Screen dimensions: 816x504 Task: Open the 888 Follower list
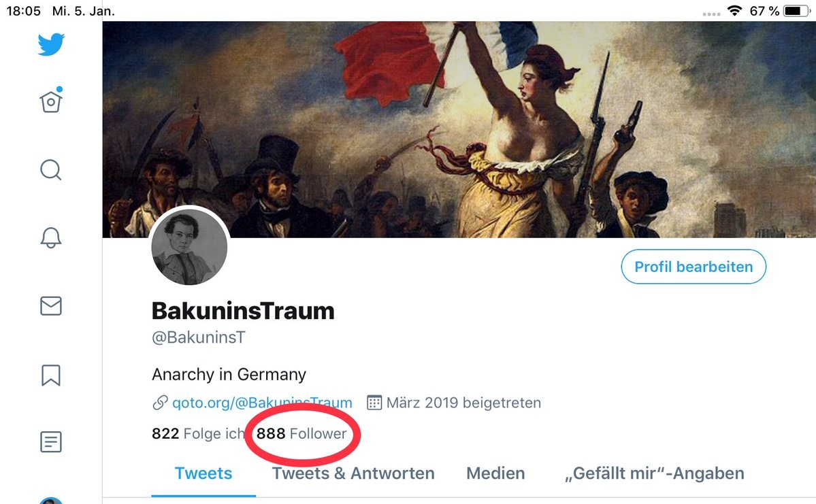pyautogui.click(x=301, y=433)
